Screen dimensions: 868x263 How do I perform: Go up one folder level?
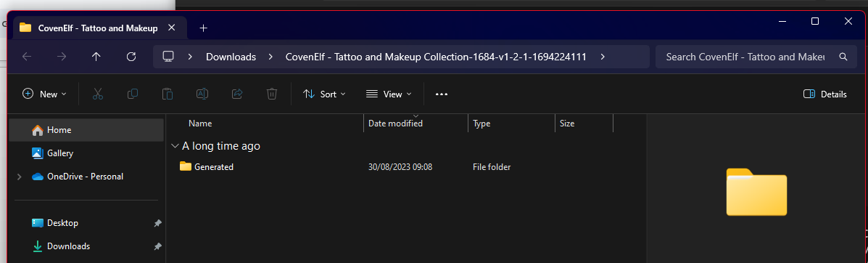(96, 57)
